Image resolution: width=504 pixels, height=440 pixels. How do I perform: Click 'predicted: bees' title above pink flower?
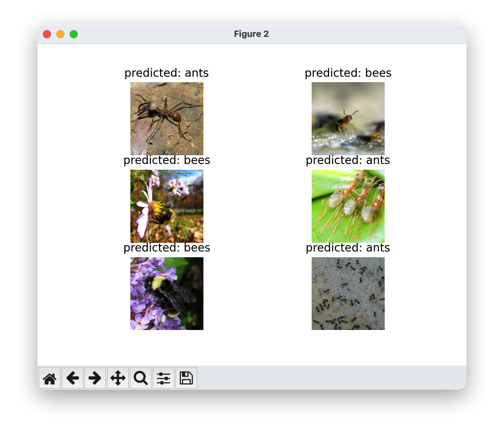[167, 160]
